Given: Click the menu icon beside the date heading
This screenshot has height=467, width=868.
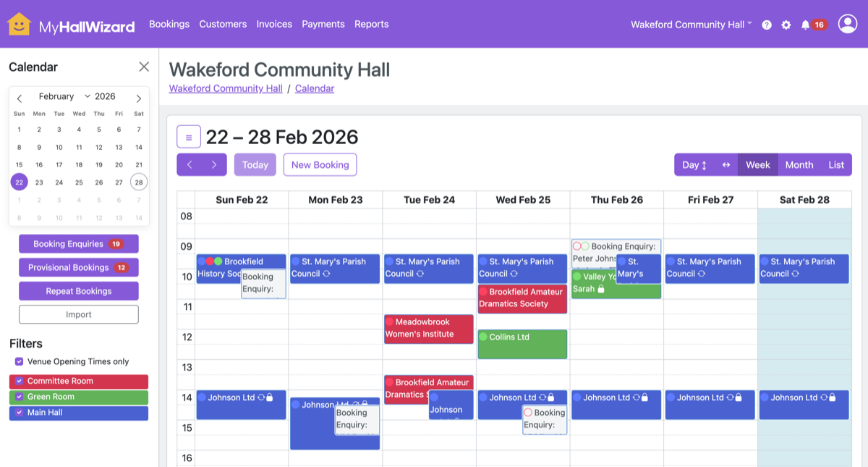Looking at the screenshot, I should click(188, 136).
